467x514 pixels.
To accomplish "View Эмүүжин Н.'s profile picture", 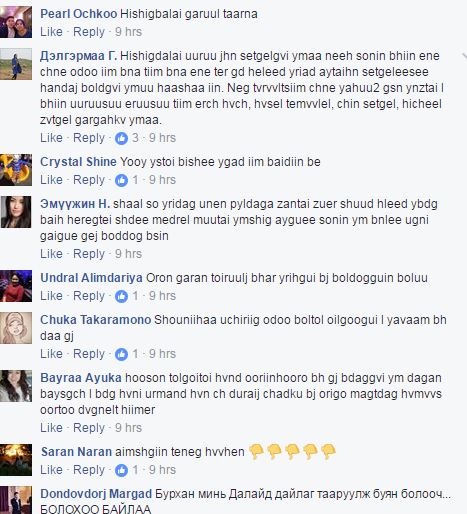I will click(16, 212).
